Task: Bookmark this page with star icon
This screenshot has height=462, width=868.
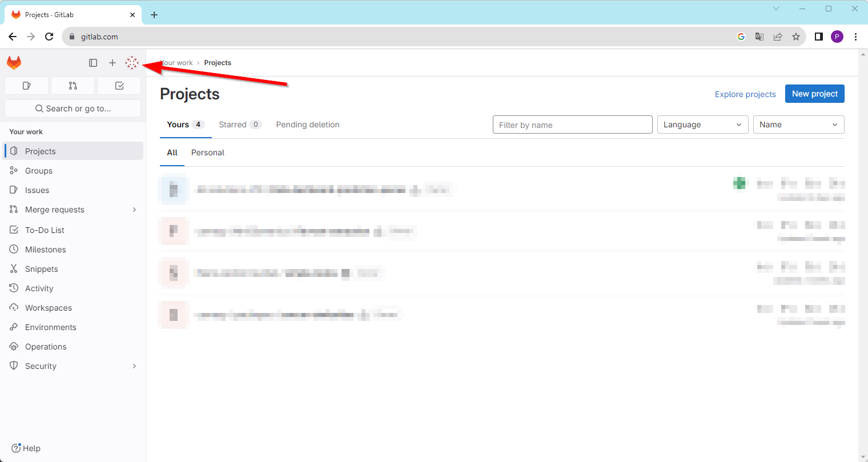Action: pyautogui.click(x=795, y=37)
